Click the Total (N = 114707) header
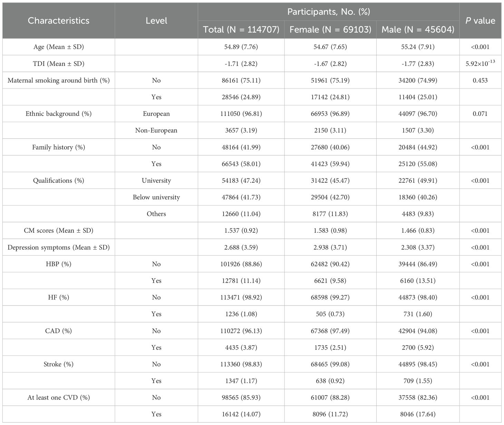 point(241,29)
